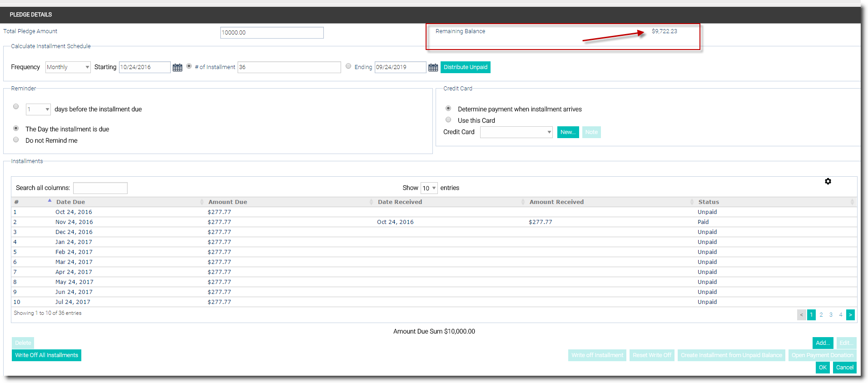Choose The Day the installment is due
The height and width of the screenshot is (383, 868).
coord(16,128)
